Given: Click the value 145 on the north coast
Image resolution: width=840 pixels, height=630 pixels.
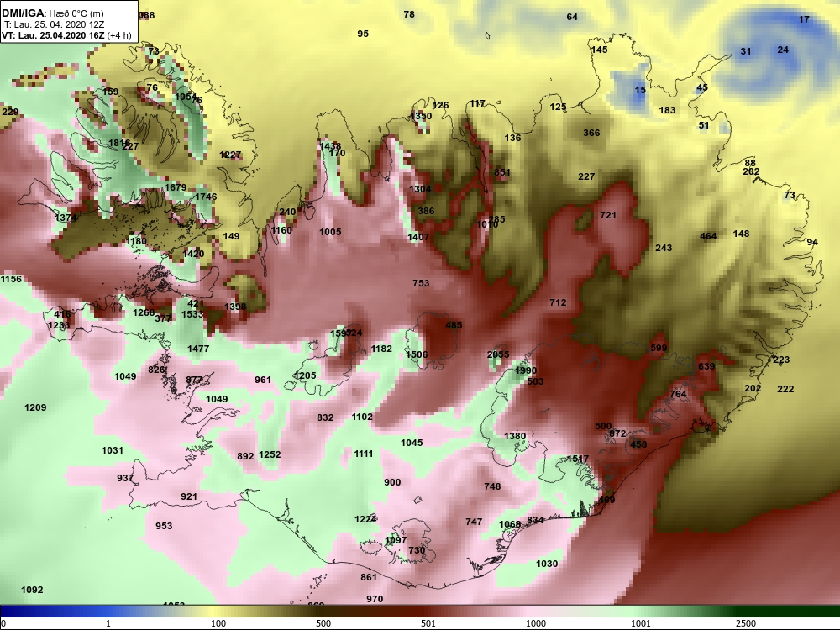Looking at the screenshot, I should (x=600, y=50).
